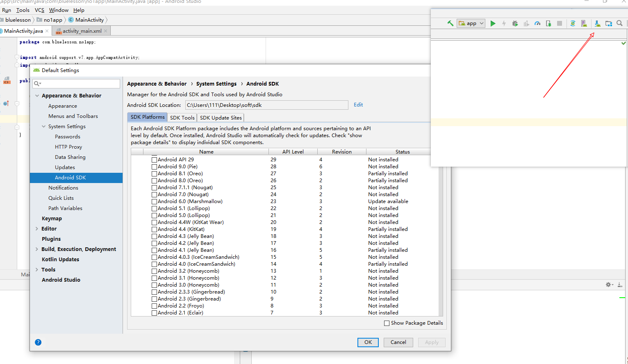Click the settings search input field
Screen dimensions: 628x364
pos(77,84)
